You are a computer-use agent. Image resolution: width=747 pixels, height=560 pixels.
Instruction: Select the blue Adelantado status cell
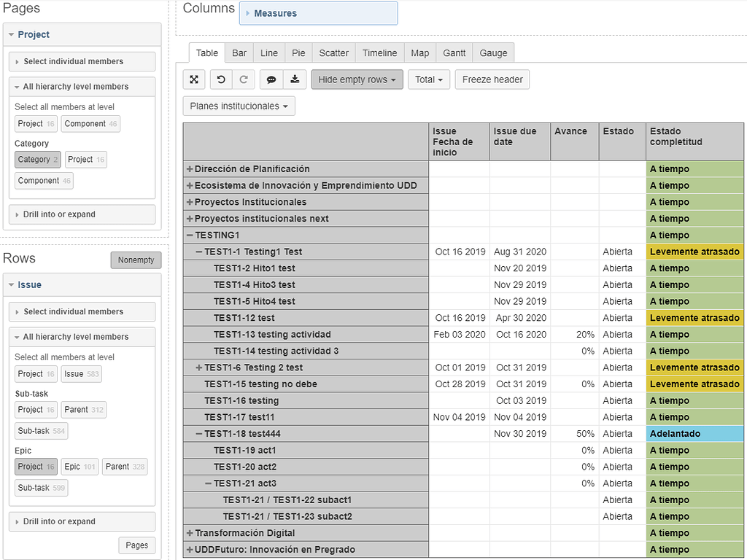(693, 433)
